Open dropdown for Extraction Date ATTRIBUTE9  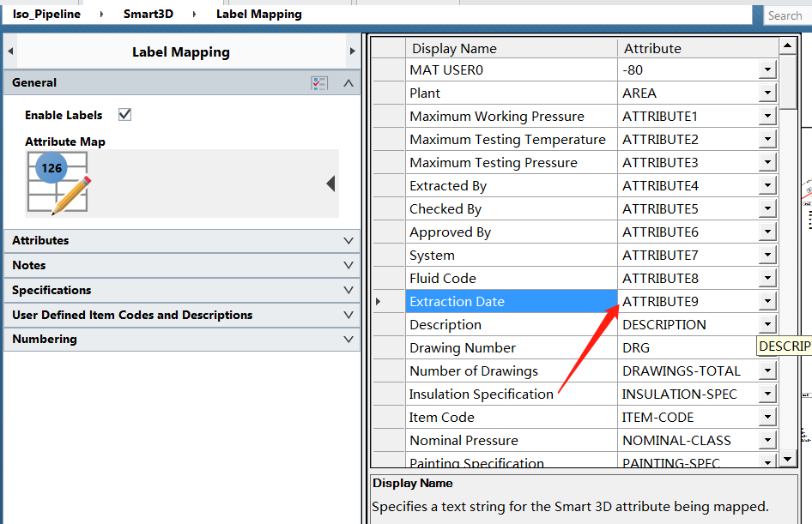[767, 301]
